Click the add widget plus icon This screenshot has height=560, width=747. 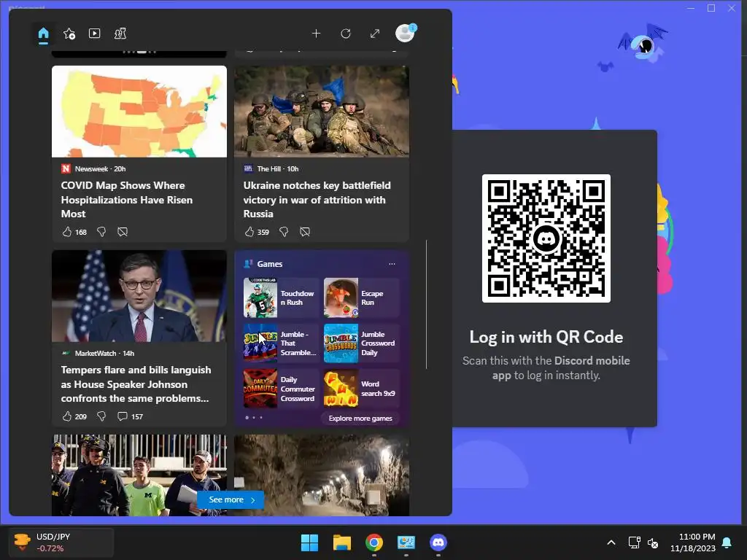[316, 34]
